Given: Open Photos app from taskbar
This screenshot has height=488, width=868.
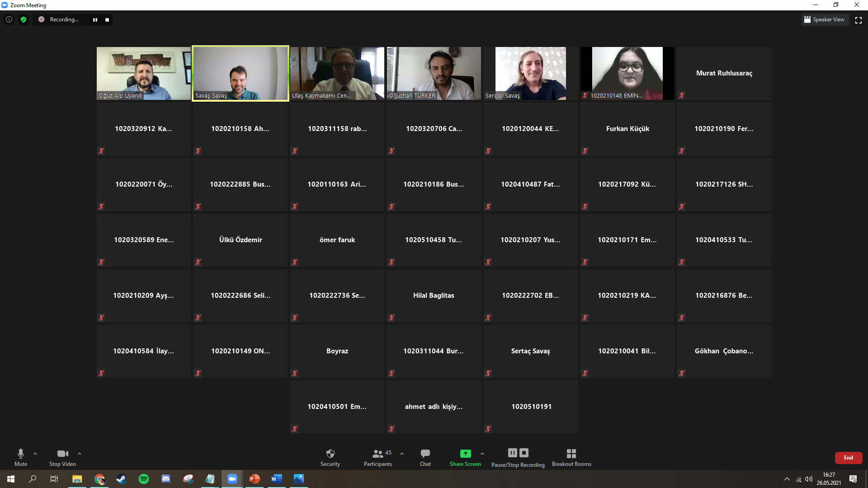Looking at the screenshot, I should click(299, 479).
